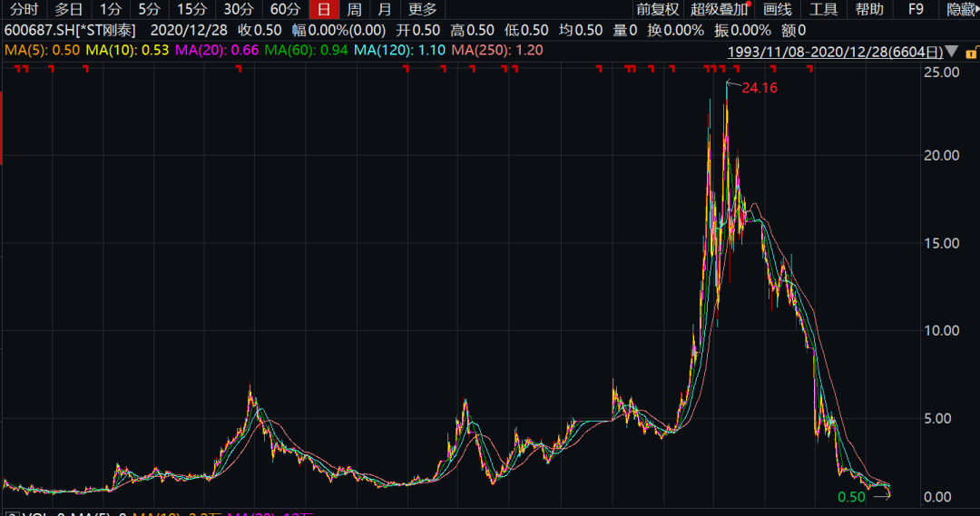Open the 工具 tools menu
This screenshot has width=980, height=516.
(x=823, y=9)
